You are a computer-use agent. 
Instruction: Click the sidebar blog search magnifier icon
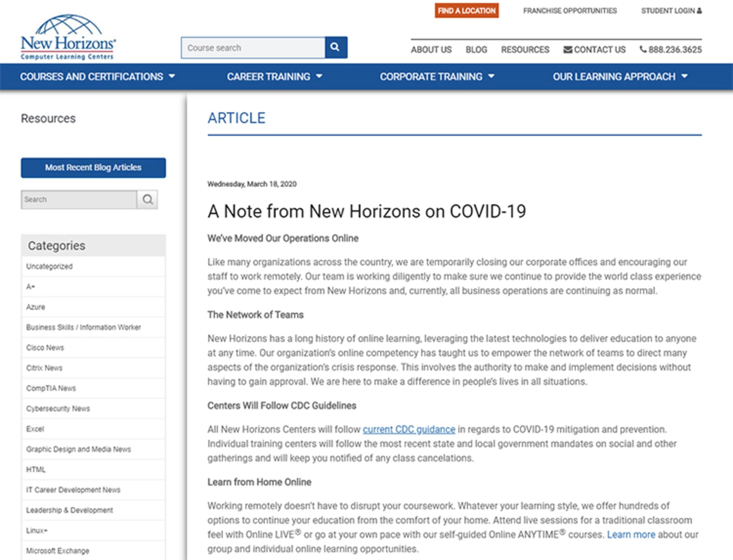(147, 199)
